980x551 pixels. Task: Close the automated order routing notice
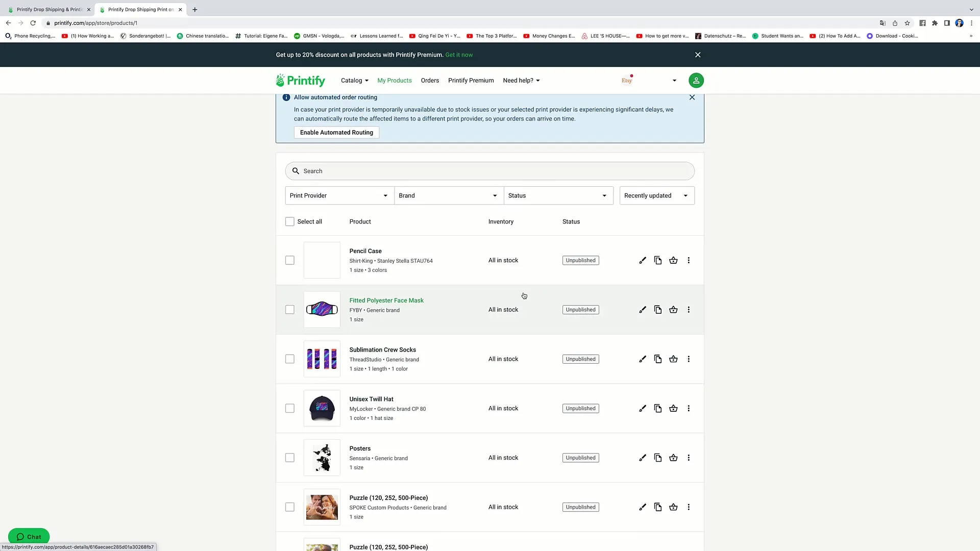click(692, 97)
